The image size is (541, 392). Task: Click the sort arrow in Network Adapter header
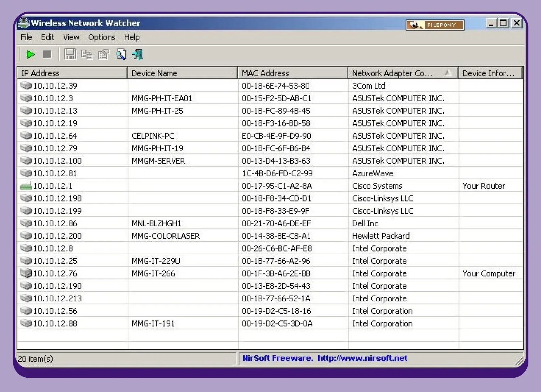click(448, 72)
